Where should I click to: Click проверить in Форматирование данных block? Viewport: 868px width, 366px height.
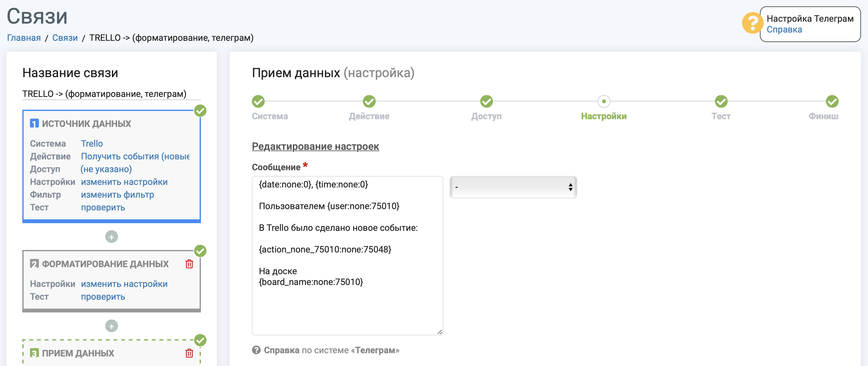[103, 297]
